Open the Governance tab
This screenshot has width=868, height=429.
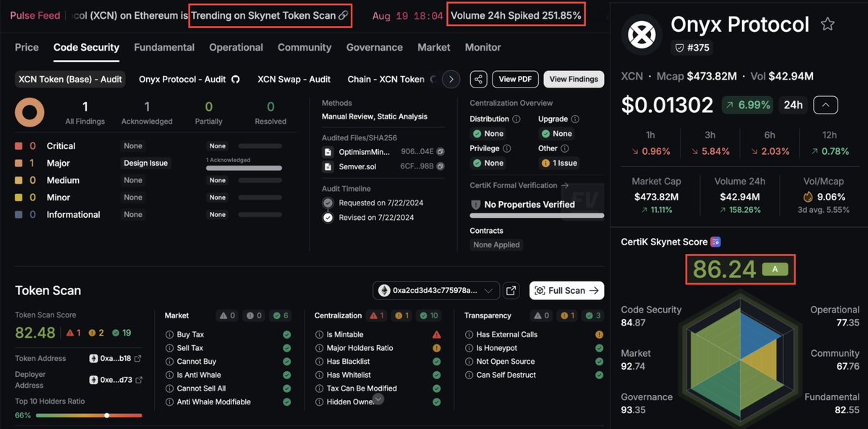[374, 48]
